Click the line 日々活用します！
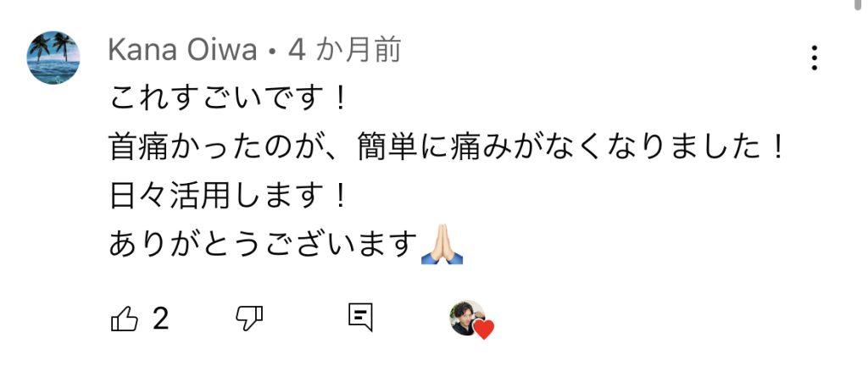Image resolution: width=868 pixels, height=366 pixels. click(229, 197)
